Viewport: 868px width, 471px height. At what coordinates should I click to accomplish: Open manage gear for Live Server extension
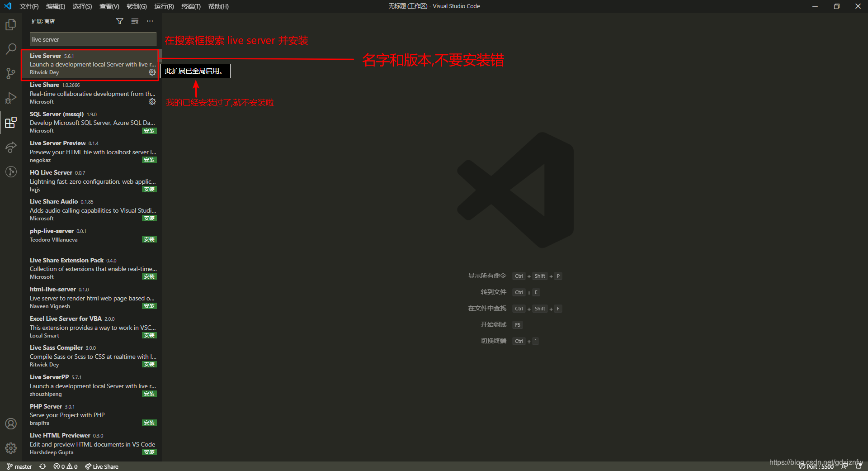[x=152, y=72]
